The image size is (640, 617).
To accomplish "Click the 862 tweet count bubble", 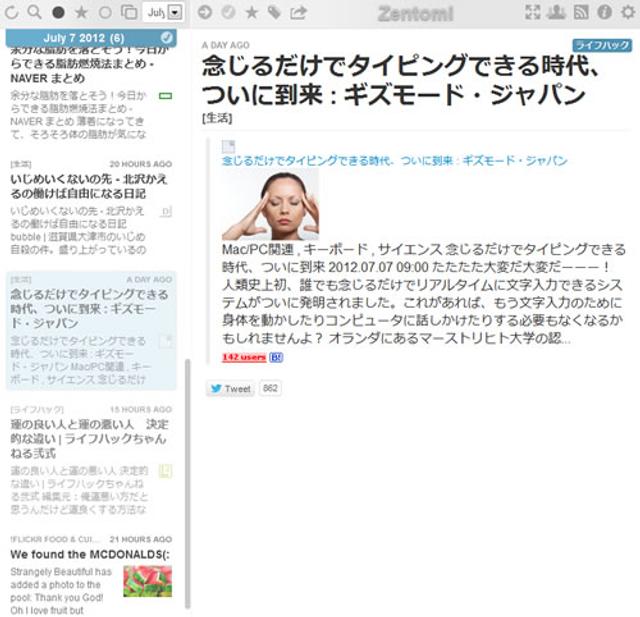I will pyautogui.click(x=270, y=388).
